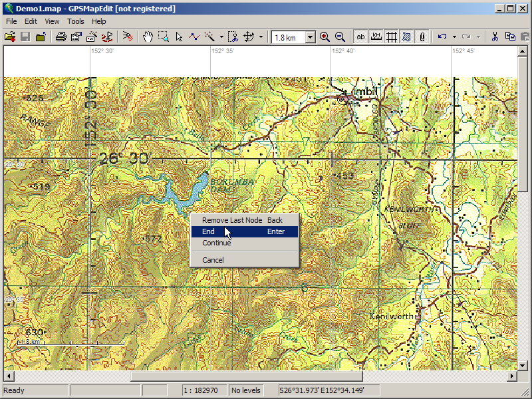Select the Edit Nodes polyline tool
532x399 pixels.
tap(194, 37)
